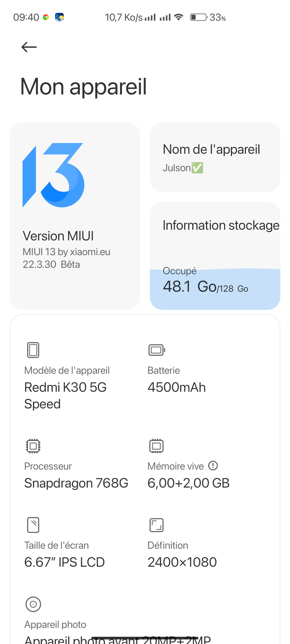Screen dimensions: 290x644
Task: Tap the 6,00+2,00 GB memory value
Action: 189,483
